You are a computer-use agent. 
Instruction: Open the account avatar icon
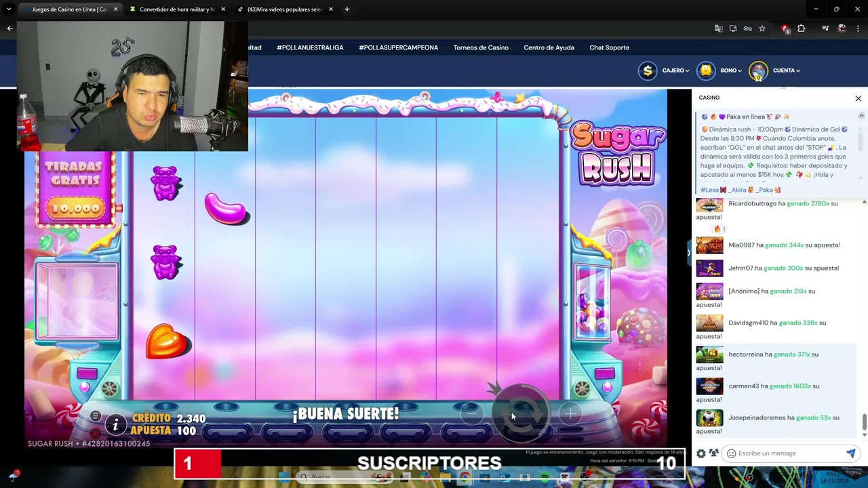[758, 70]
